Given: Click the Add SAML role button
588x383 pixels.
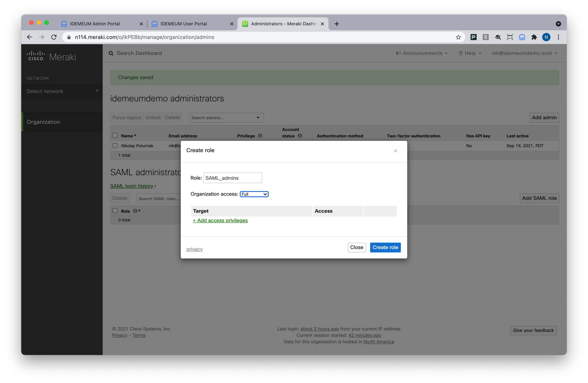Looking at the screenshot, I should pyautogui.click(x=539, y=198).
